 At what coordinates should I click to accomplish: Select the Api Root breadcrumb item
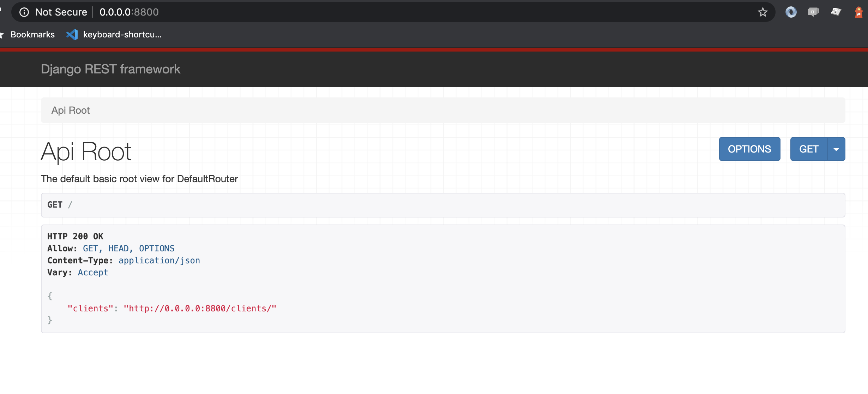(71, 111)
